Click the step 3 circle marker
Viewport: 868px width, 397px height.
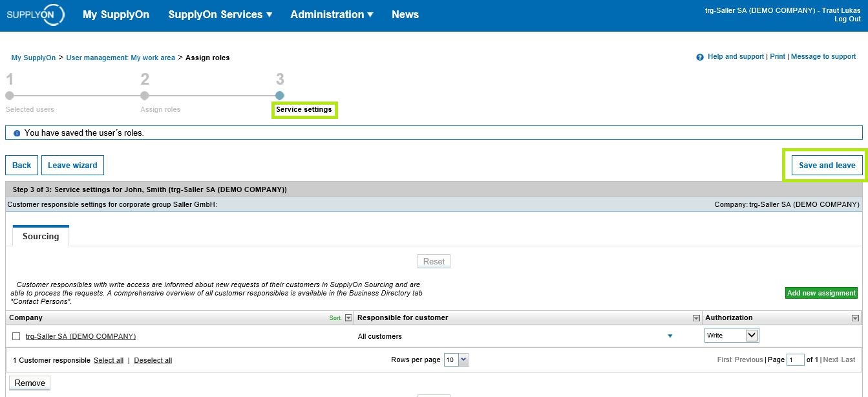(280, 96)
